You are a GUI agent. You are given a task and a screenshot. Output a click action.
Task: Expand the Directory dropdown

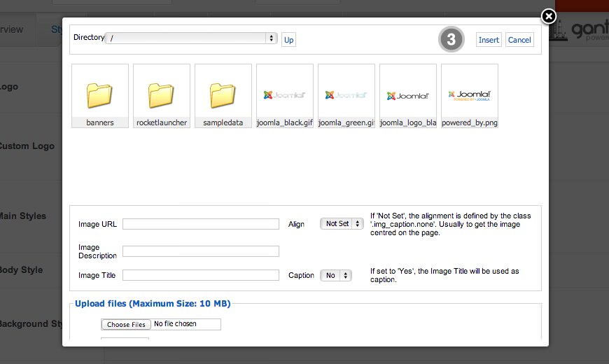pos(191,38)
